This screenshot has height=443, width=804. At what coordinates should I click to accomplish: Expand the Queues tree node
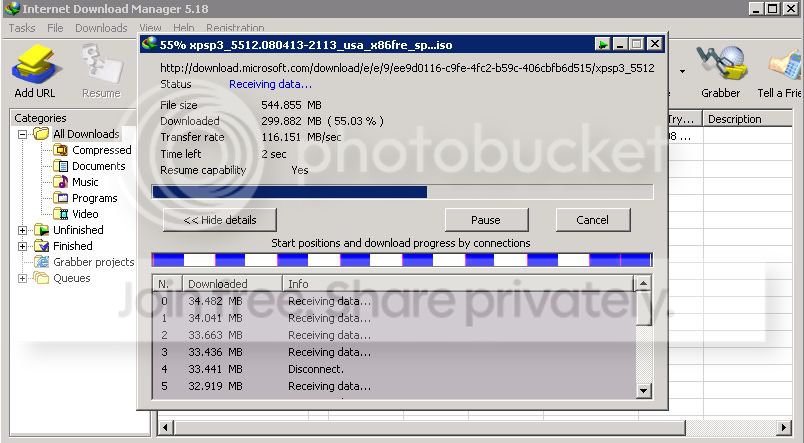click(23, 278)
